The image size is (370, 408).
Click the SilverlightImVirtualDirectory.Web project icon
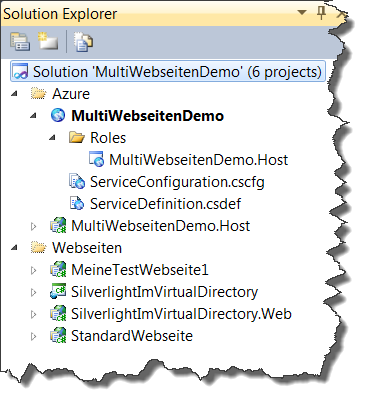click(x=58, y=314)
